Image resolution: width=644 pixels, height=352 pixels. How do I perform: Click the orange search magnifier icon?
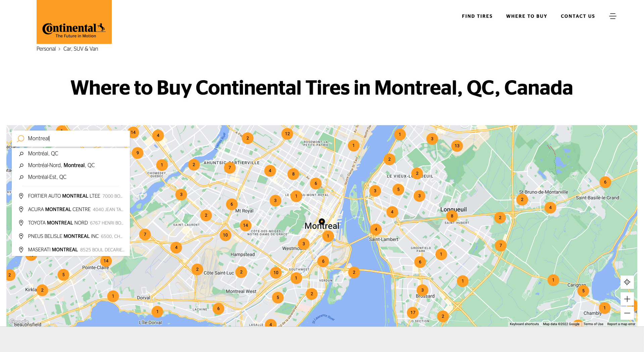click(21, 139)
